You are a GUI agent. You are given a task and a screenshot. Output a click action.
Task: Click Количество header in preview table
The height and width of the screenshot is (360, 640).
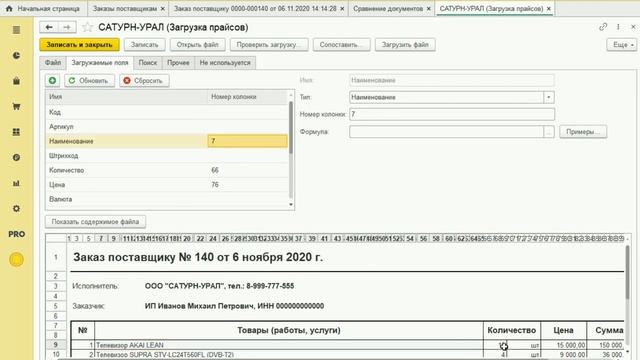click(x=511, y=330)
